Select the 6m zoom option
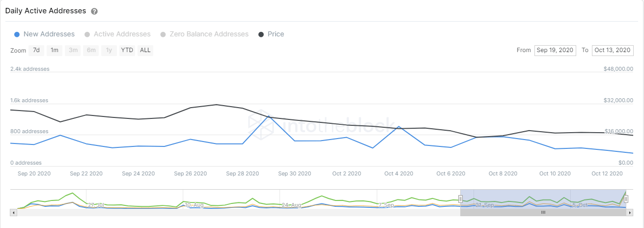This screenshot has width=644, height=228. click(x=91, y=50)
